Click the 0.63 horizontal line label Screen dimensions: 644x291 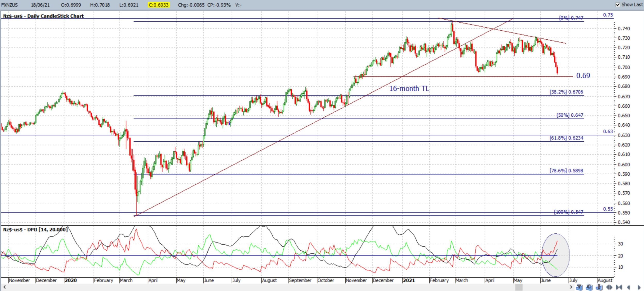click(x=608, y=131)
